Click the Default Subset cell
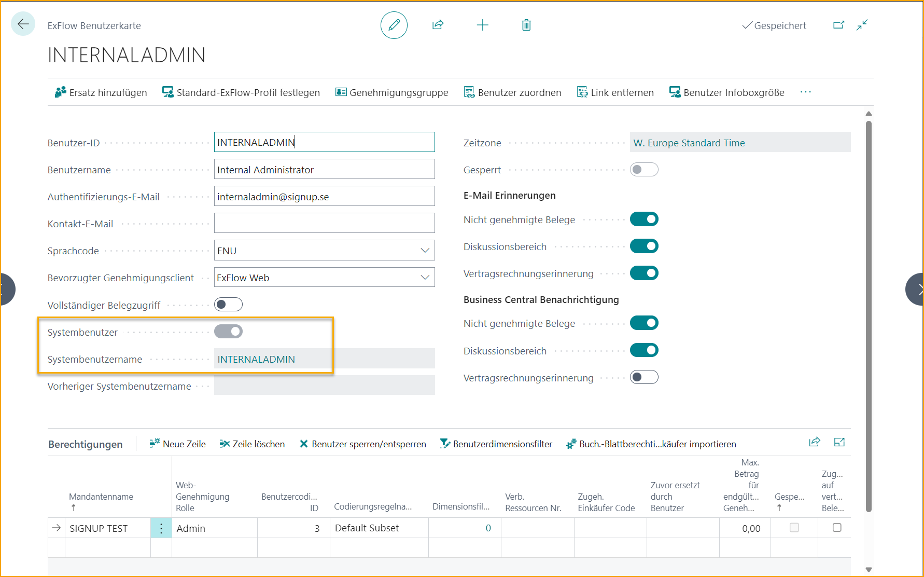The width and height of the screenshot is (924, 577). coord(379,528)
